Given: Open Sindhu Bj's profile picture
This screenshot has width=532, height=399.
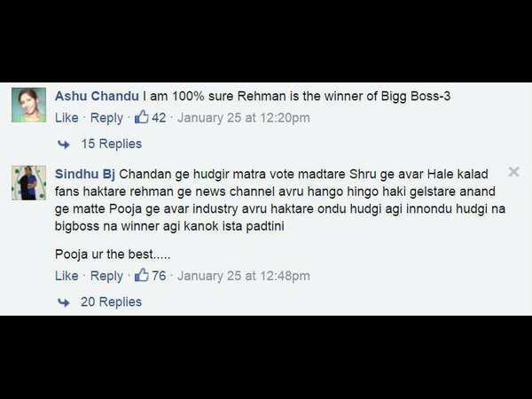Looking at the screenshot, I should 29,183.
